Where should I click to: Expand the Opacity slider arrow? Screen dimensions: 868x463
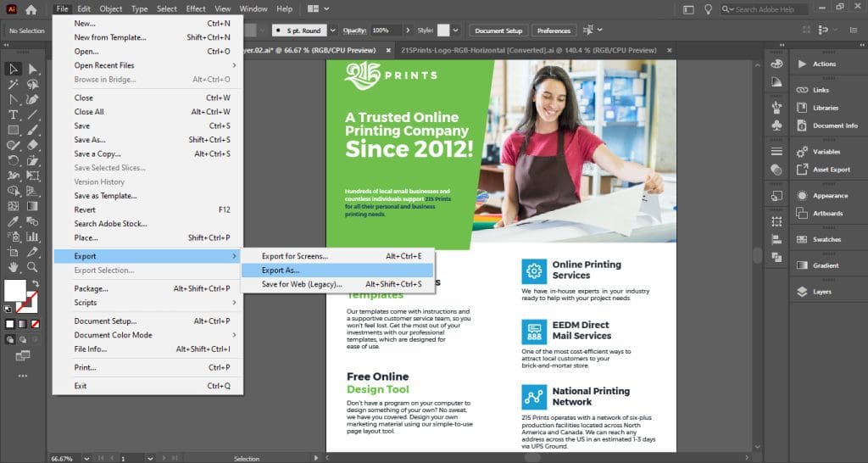click(408, 31)
